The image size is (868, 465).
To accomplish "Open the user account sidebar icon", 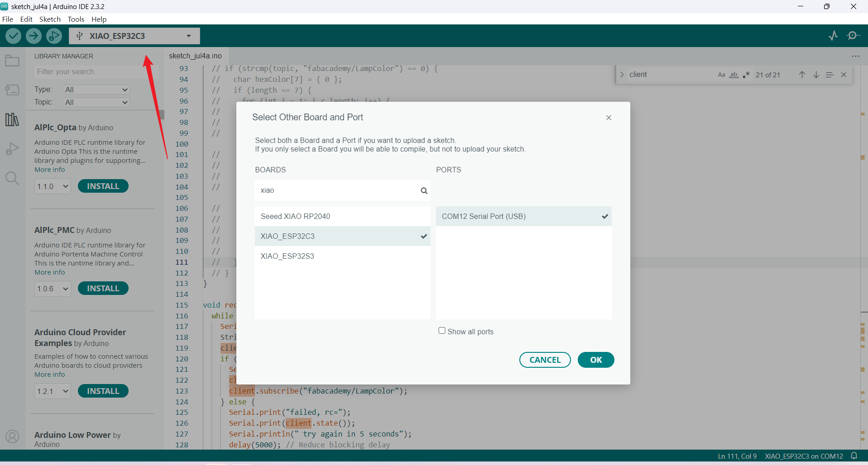I will tap(12, 437).
